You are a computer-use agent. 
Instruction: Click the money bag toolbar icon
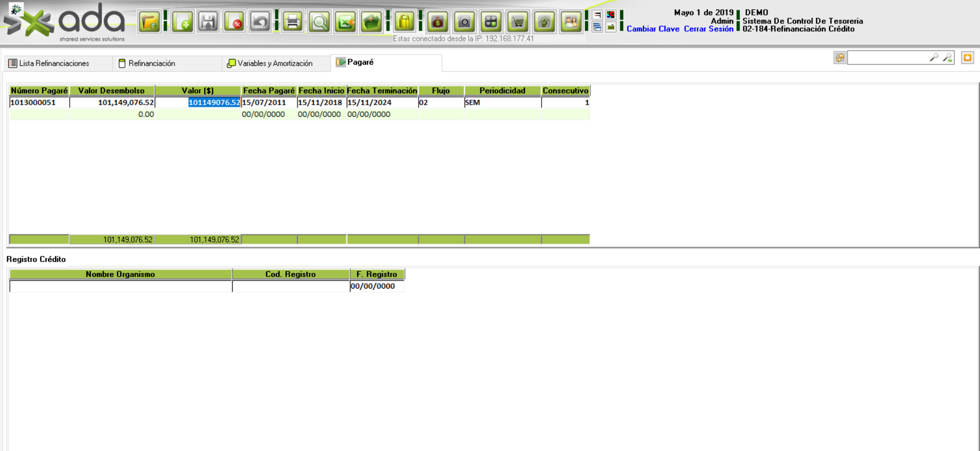(x=437, y=22)
